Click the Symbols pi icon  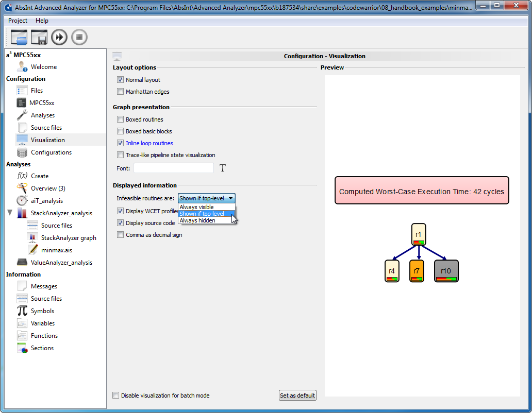pyautogui.click(x=22, y=311)
